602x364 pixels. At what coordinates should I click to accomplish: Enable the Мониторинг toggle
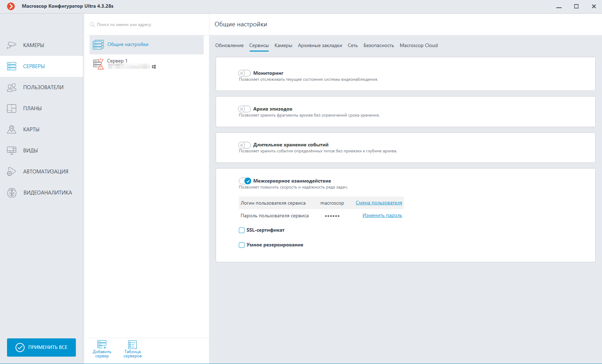pos(244,73)
